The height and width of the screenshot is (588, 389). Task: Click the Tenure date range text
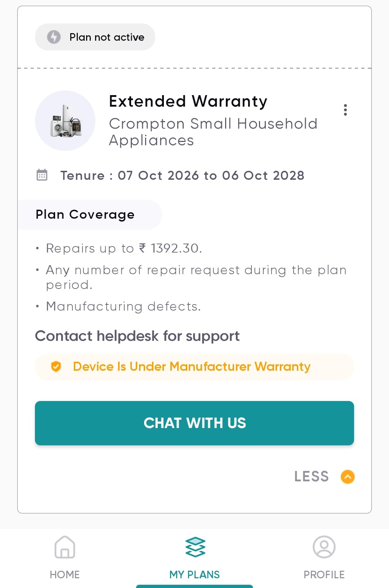pyautogui.click(x=182, y=175)
